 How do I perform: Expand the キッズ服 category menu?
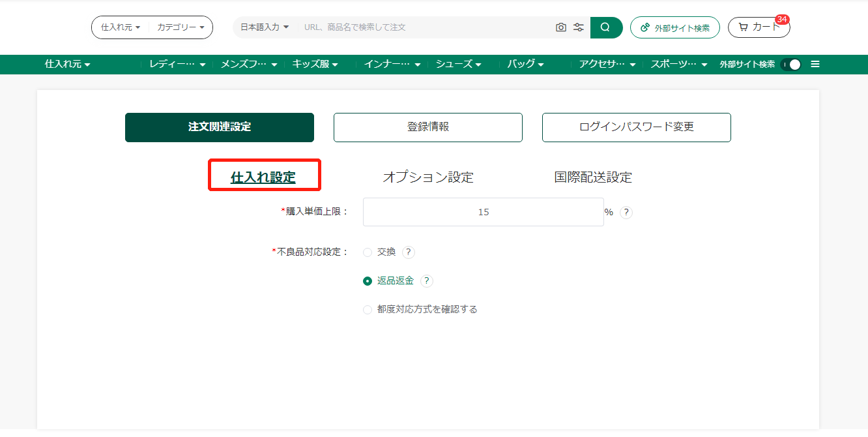click(x=315, y=65)
